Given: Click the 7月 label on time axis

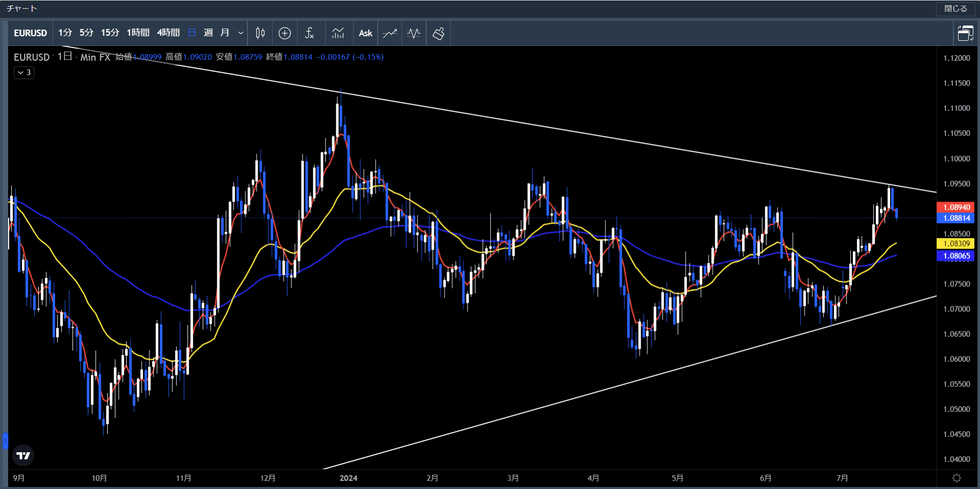Looking at the screenshot, I should (x=842, y=478).
